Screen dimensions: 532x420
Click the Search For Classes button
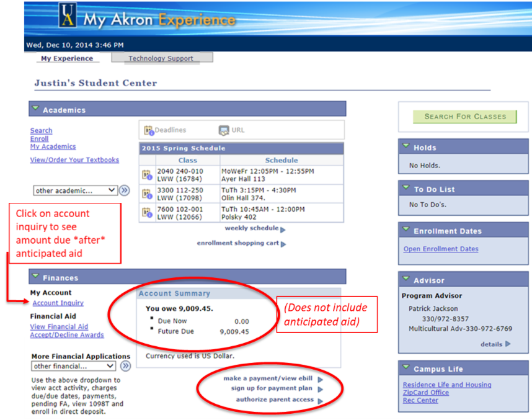coord(465,117)
